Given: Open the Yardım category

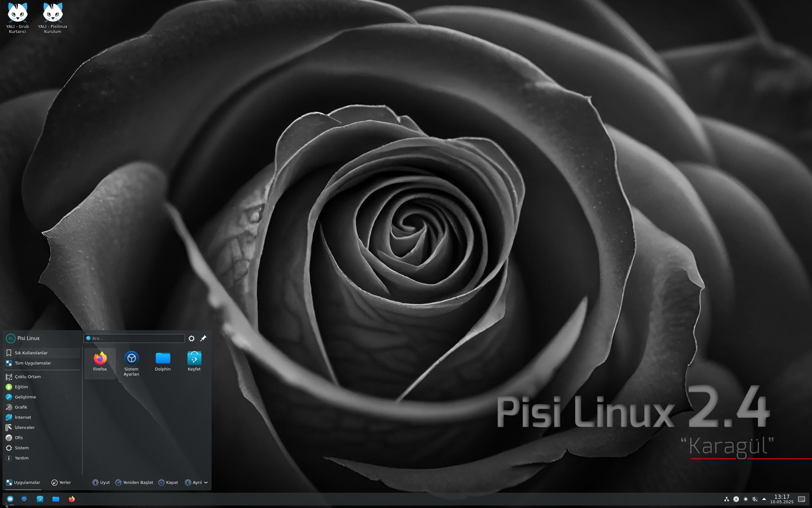Looking at the screenshot, I should (x=42, y=458).
